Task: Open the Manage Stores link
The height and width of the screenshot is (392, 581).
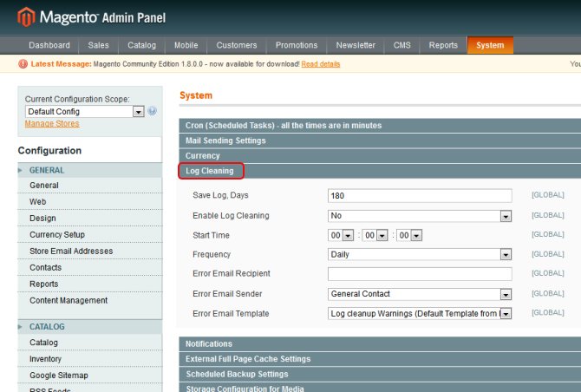Action: click(x=52, y=124)
